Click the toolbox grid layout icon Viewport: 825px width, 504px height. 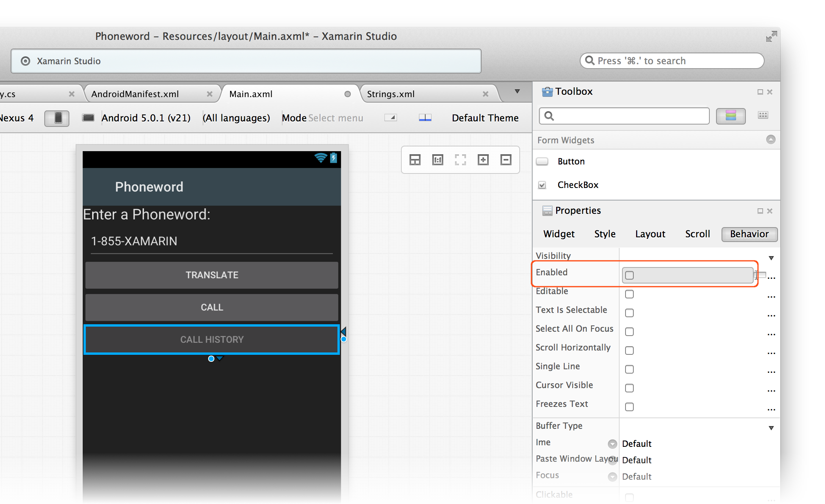[x=763, y=115]
